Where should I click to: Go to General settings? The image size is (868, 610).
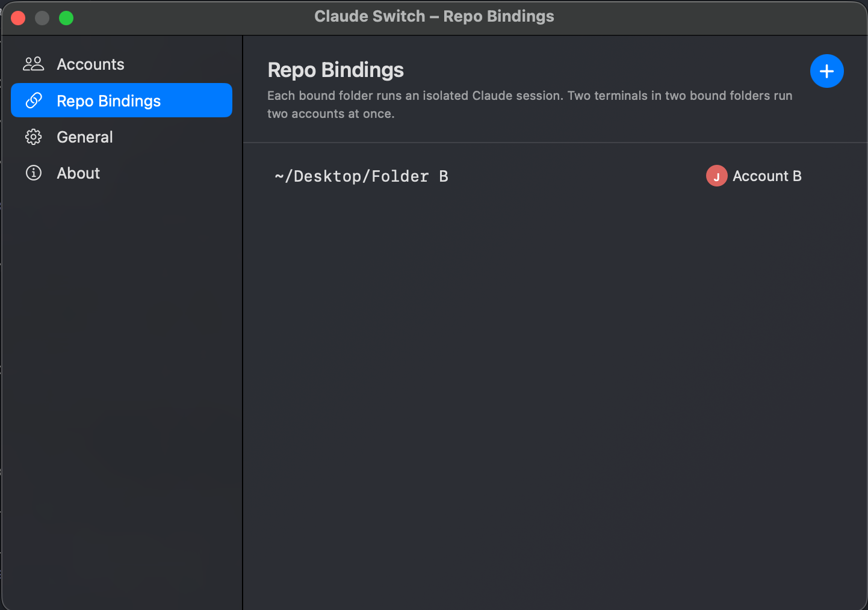pos(122,137)
